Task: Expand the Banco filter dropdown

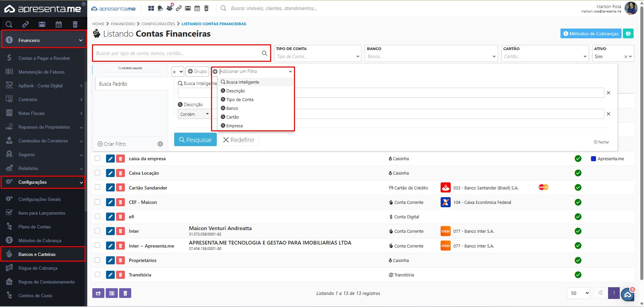Action: point(431,56)
